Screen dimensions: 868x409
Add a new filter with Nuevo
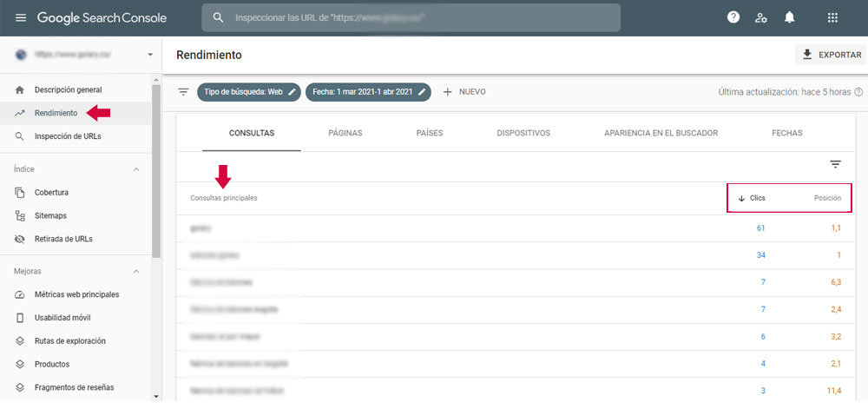coord(464,91)
